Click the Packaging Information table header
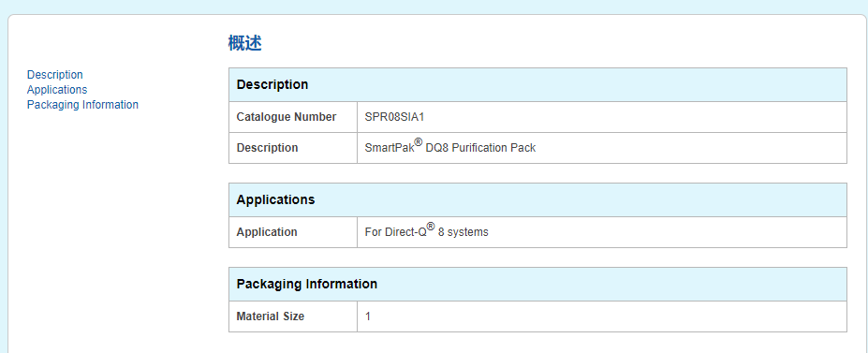Screen dimensions: 868x353 [537, 285]
